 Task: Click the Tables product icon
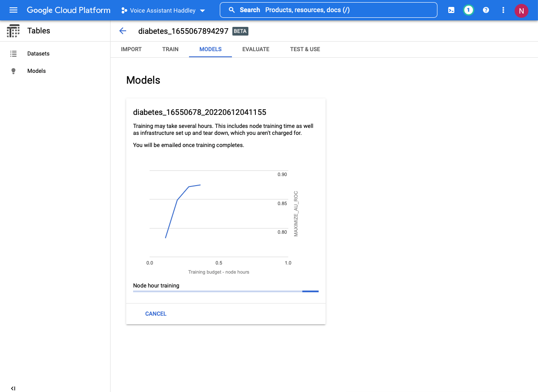13,31
